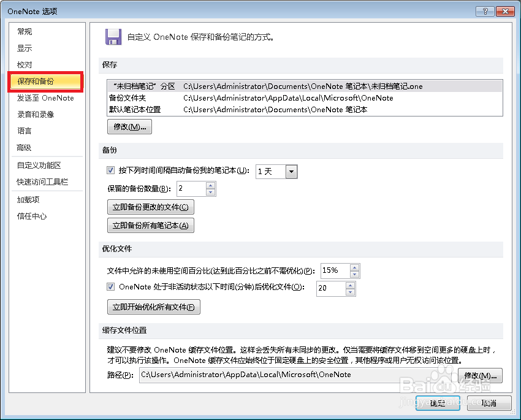
Task: Open the 显示 options category
Action: click(x=25, y=48)
